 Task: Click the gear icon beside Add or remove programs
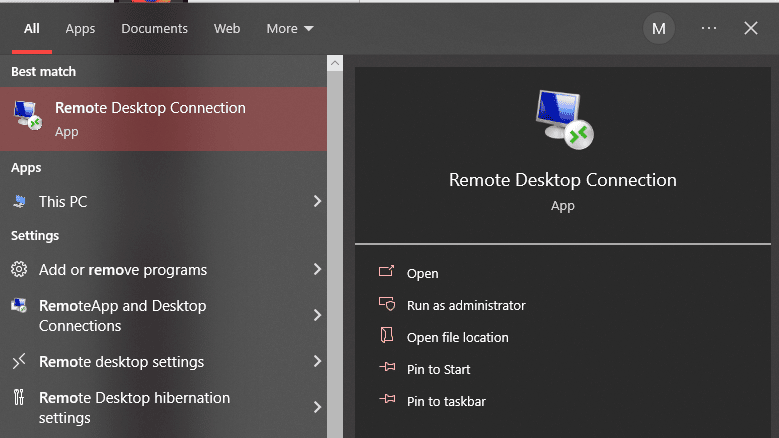pyautogui.click(x=19, y=270)
